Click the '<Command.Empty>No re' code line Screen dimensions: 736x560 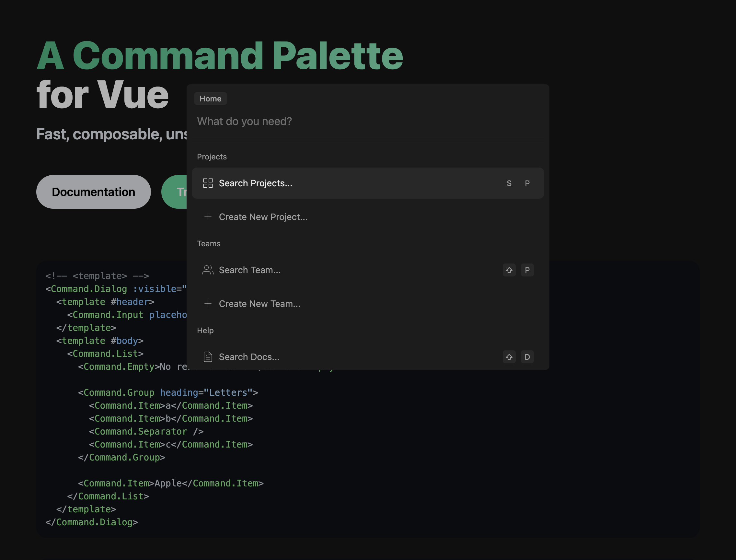pyautogui.click(x=132, y=367)
